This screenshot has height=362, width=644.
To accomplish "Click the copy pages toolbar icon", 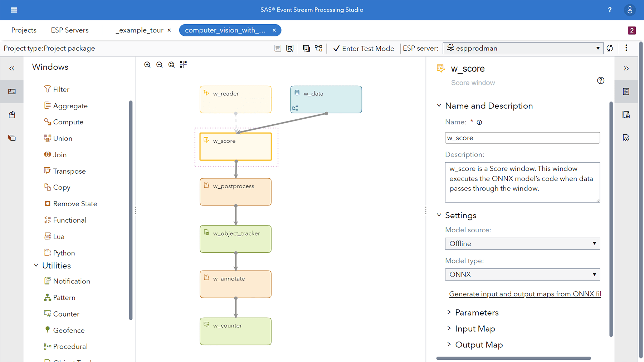I will (306, 48).
